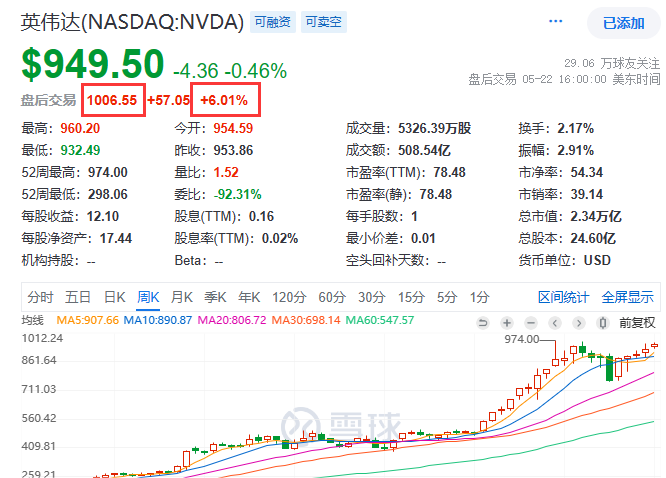This screenshot has height=478, width=666.
Task: Click the 52周最低 value 298.06
Action: click(x=108, y=195)
